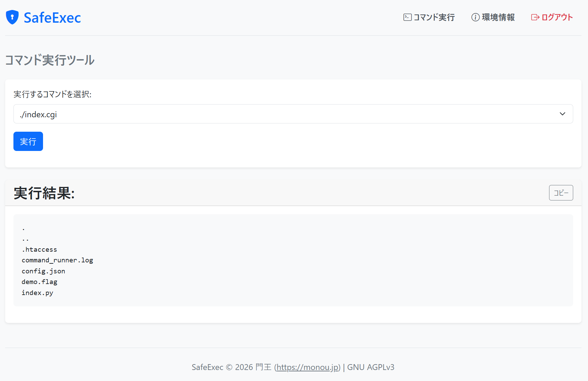Image resolution: width=588 pixels, height=381 pixels.
Task: Expand the command list using the chevron arrow
Action: [562, 114]
